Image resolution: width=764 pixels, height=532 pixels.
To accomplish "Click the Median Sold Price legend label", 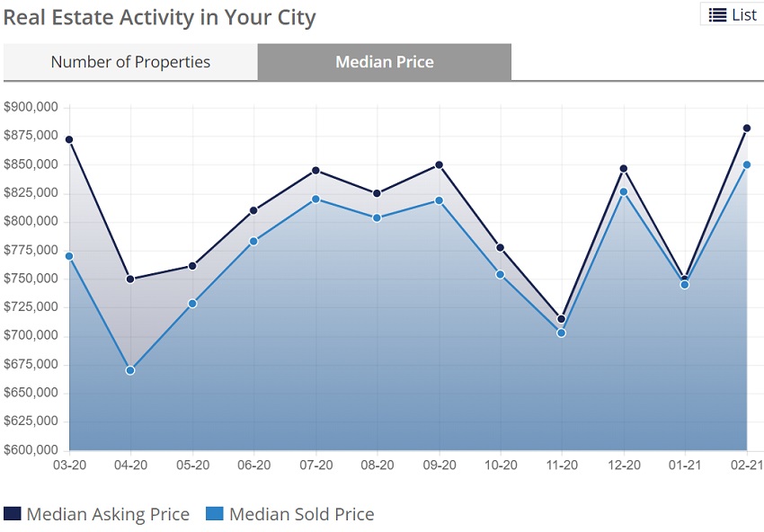I will (301, 514).
